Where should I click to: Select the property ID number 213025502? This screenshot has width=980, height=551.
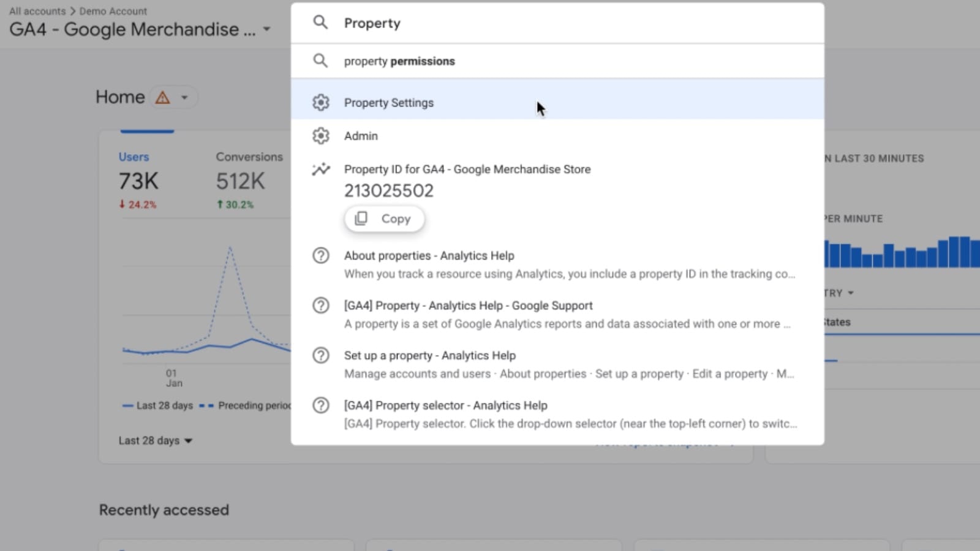pos(388,190)
